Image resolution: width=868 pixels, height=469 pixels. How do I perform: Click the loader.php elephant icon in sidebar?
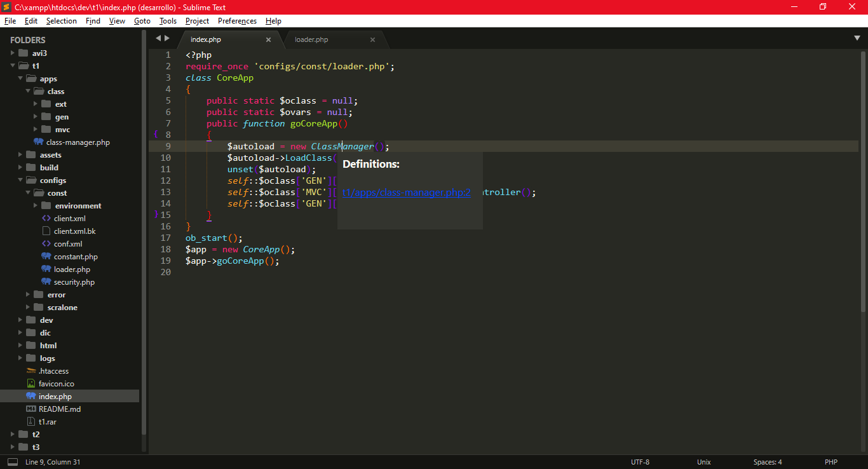[x=46, y=269]
